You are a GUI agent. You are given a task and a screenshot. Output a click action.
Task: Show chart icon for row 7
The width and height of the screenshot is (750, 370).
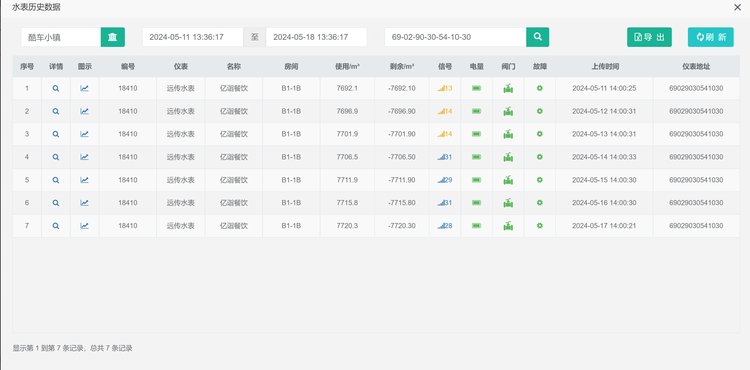(x=84, y=226)
